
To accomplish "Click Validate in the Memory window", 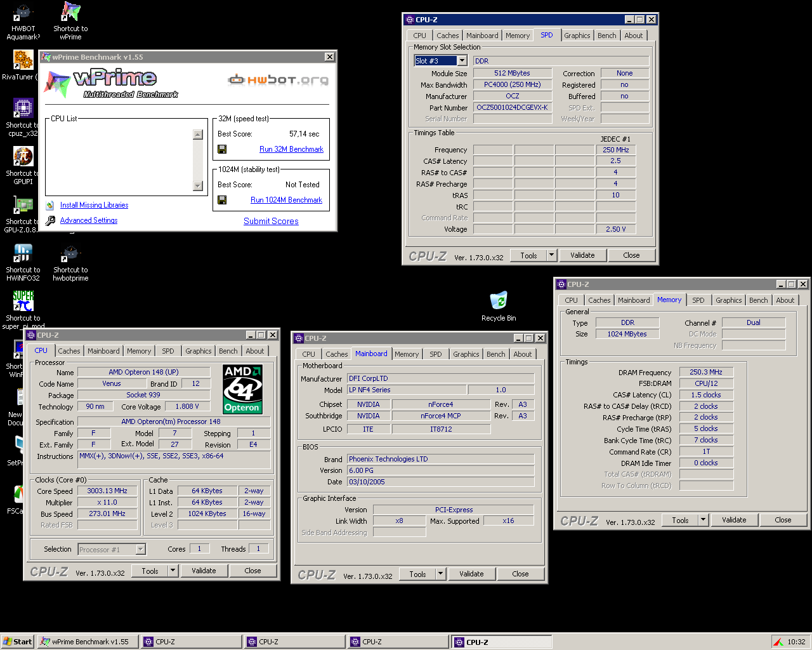I will (734, 520).
